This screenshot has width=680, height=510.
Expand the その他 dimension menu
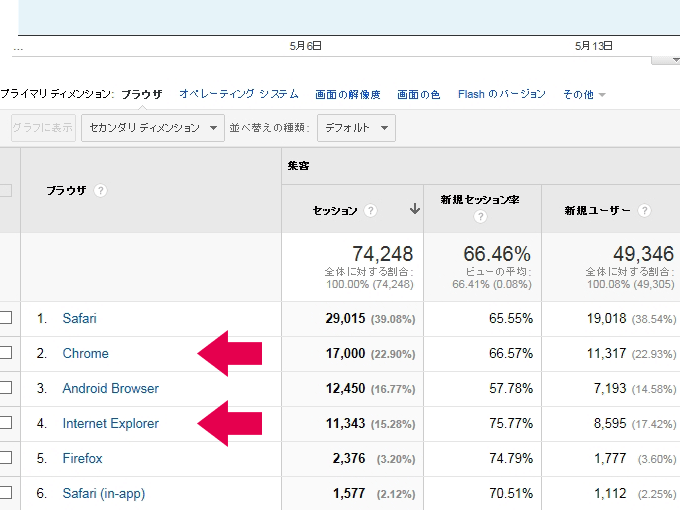[x=584, y=95]
